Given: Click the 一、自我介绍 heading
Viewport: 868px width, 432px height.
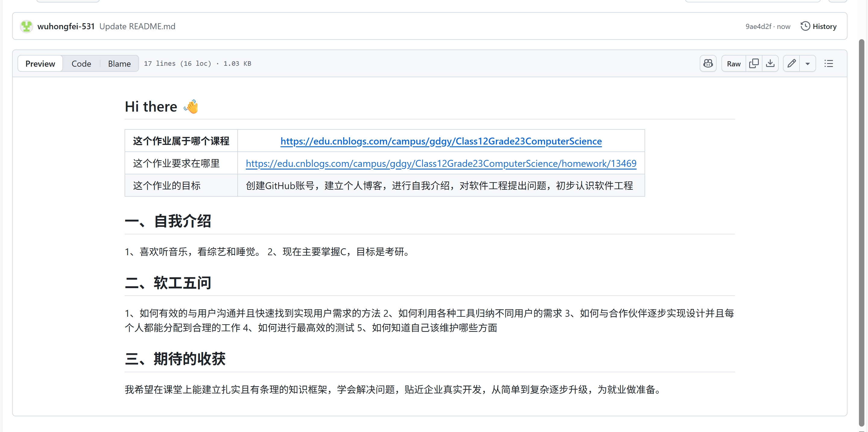Looking at the screenshot, I should (x=168, y=221).
